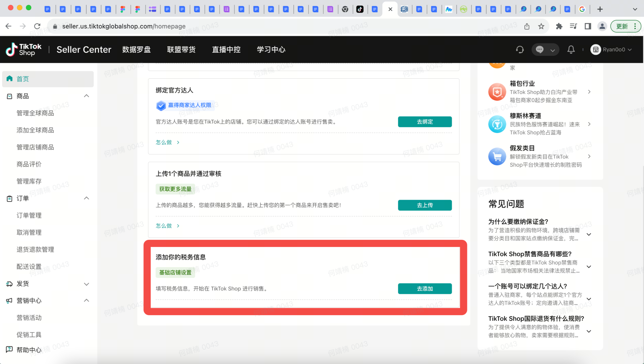
Task: Expand the TikTok Shop国际退货有什么规则 FAQ
Action: point(589,331)
